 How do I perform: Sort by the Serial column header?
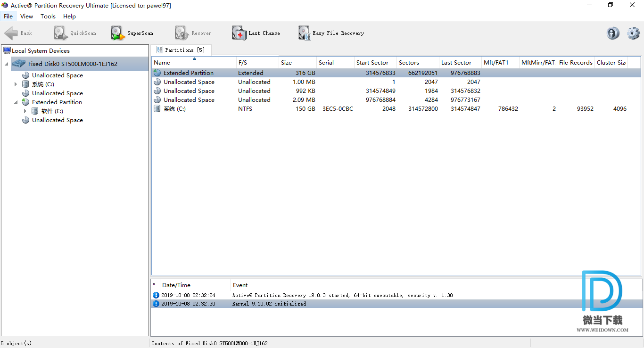335,62
